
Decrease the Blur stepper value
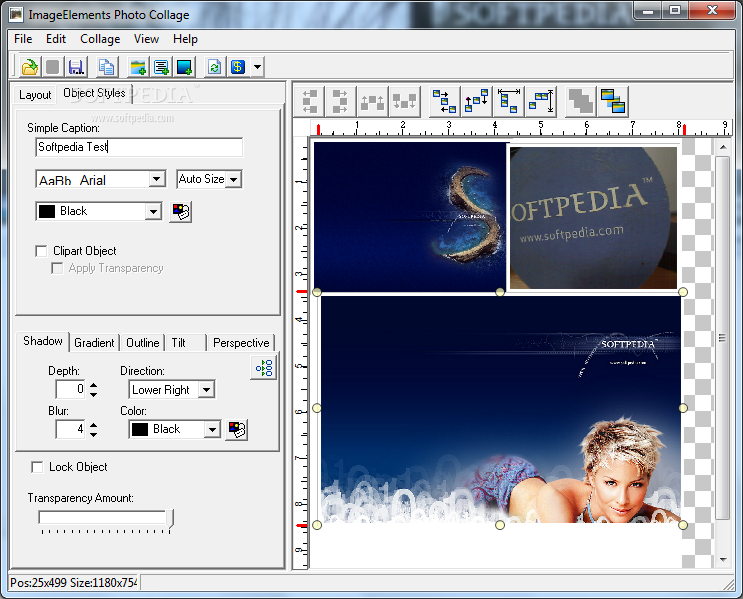(93, 434)
